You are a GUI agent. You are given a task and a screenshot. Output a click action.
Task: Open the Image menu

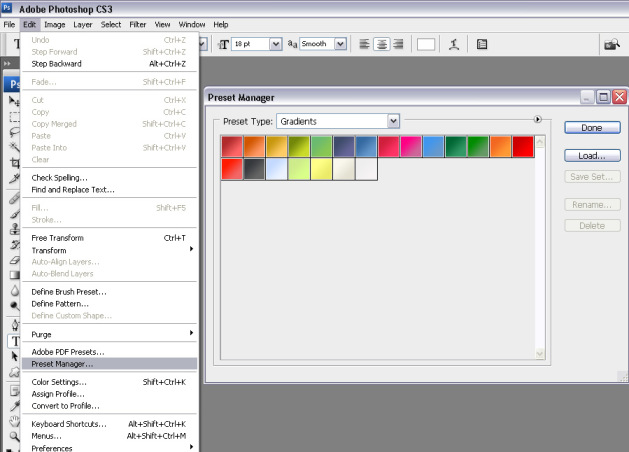click(x=55, y=24)
